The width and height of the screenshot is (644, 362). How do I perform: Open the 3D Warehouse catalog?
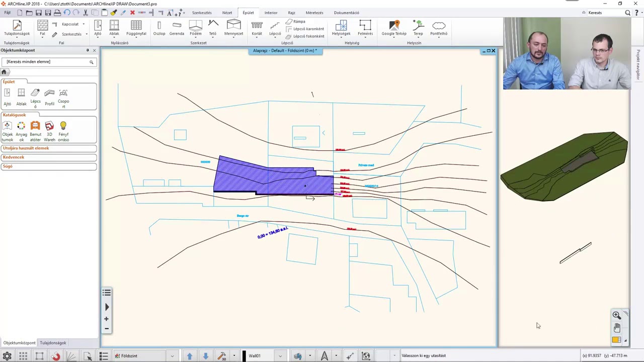click(x=49, y=131)
